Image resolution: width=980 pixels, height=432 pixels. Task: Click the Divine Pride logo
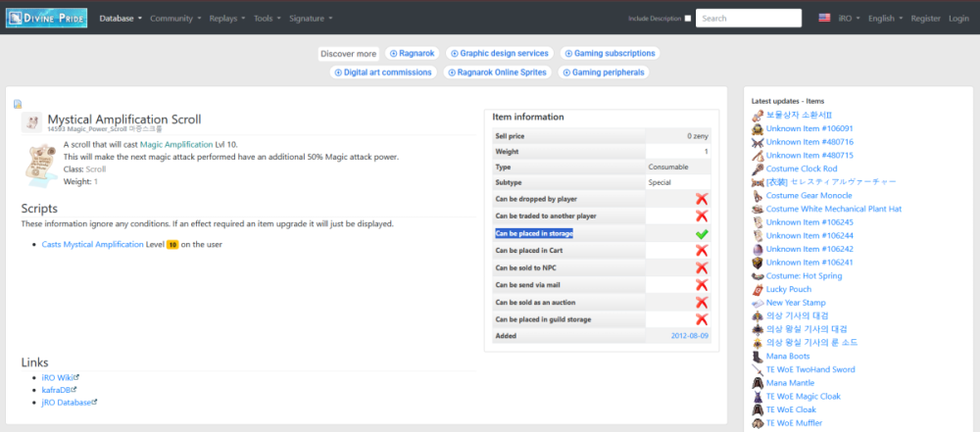pos(46,18)
